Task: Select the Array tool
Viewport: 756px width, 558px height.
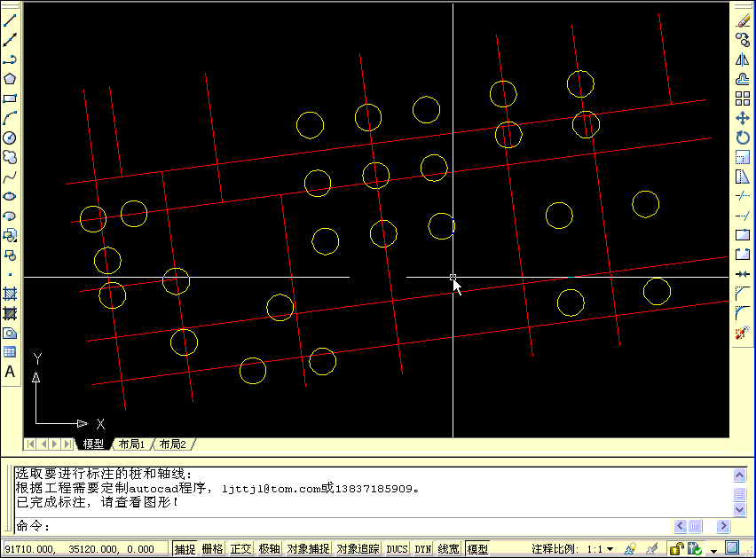Action: 743,98
